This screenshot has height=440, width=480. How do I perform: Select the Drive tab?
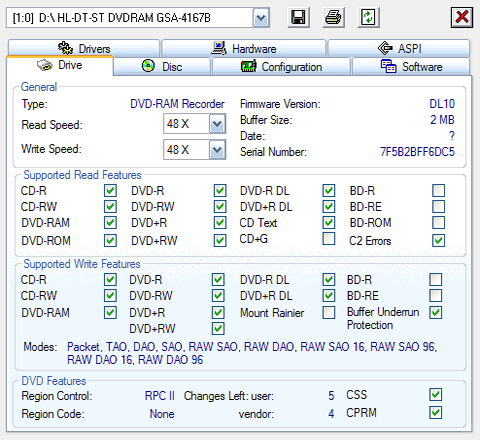60,65
